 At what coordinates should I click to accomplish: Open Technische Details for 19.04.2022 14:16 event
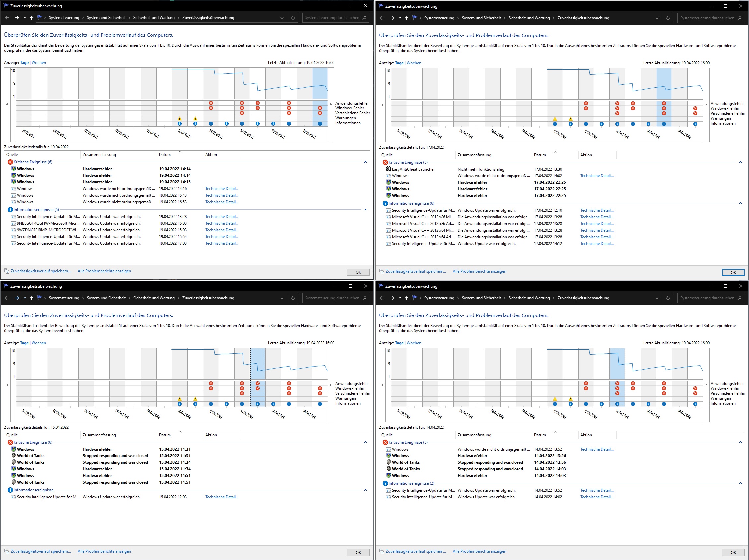(222, 189)
